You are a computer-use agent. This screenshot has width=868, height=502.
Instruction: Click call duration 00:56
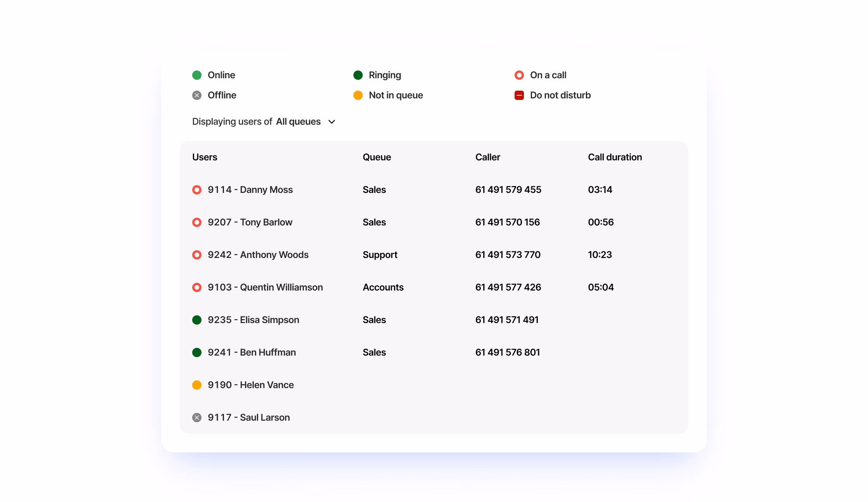tap(601, 222)
